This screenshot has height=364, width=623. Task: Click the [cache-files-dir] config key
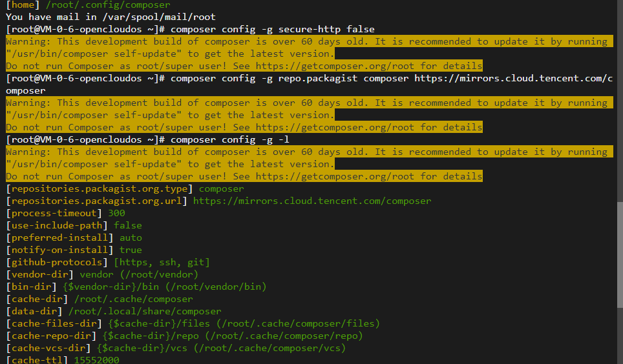[x=54, y=323]
